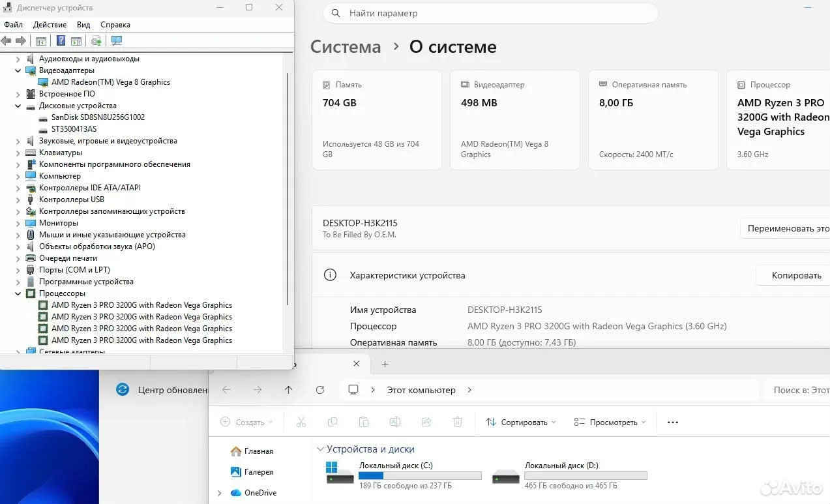Close the current File Explorer tab
The image size is (830, 504).
356,364
